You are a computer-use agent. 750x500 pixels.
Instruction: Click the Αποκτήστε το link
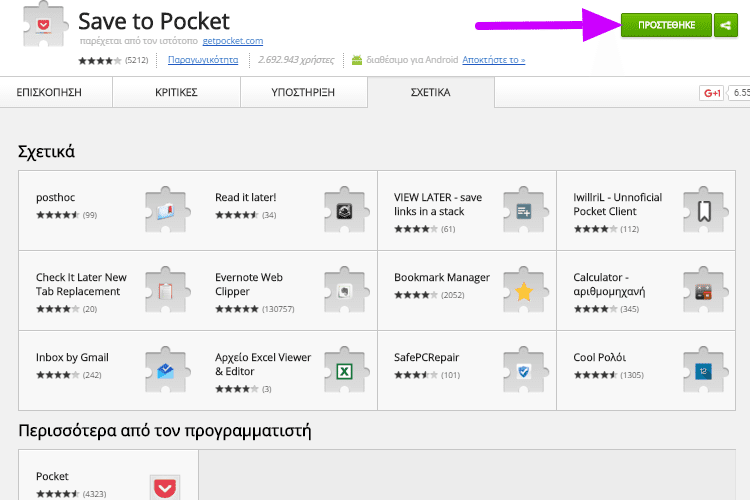coord(494,60)
